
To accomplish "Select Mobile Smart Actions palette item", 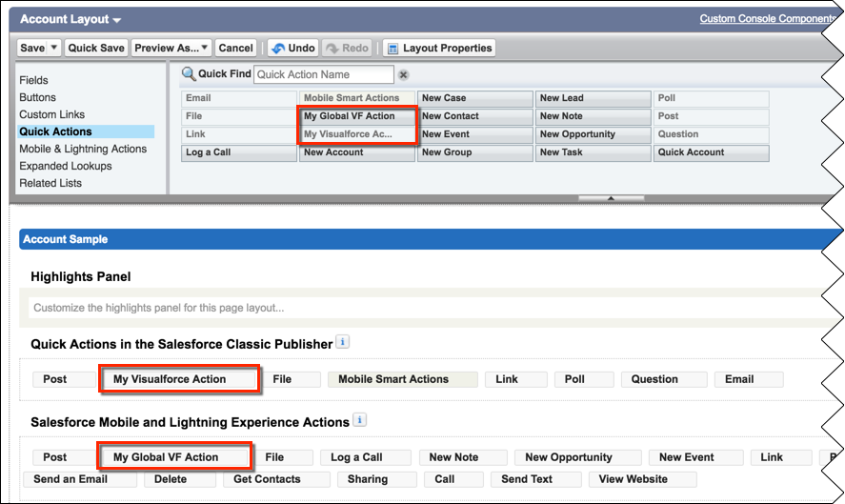I will 356,98.
